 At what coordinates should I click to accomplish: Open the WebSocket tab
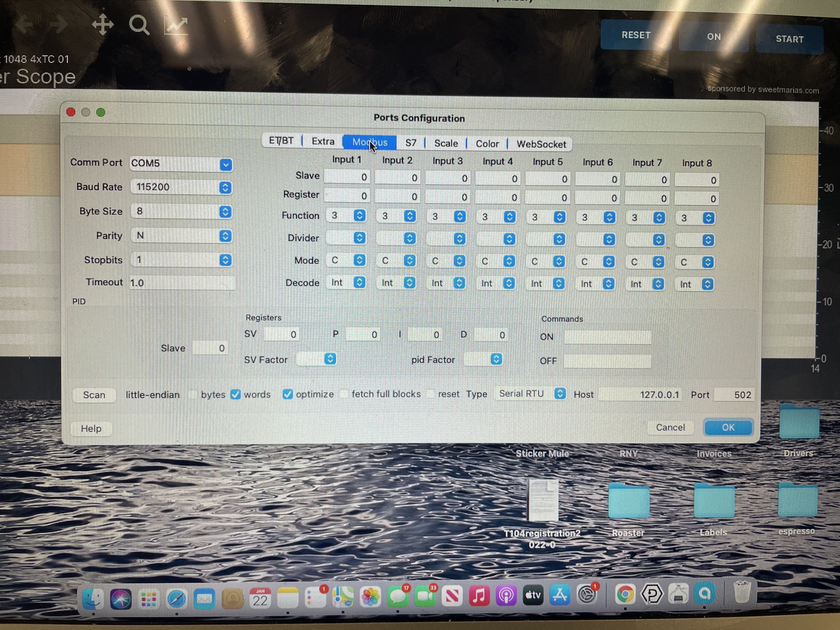click(541, 144)
